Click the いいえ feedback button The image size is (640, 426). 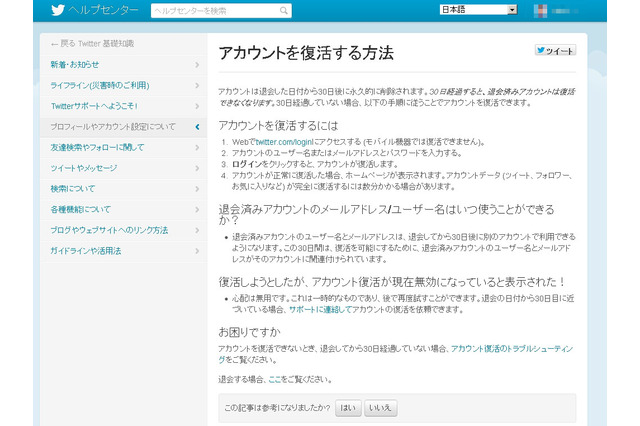point(380,408)
